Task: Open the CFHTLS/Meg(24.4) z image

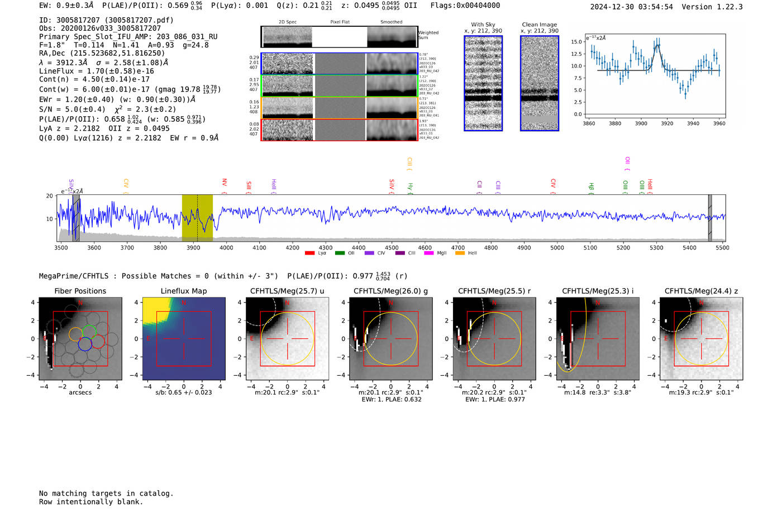Action: [702, 339]
